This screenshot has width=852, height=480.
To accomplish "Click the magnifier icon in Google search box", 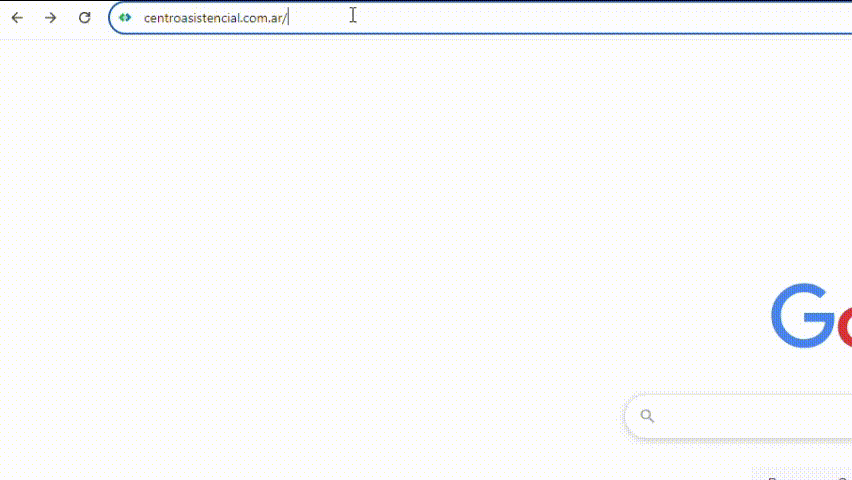I will tap(647, 416).
